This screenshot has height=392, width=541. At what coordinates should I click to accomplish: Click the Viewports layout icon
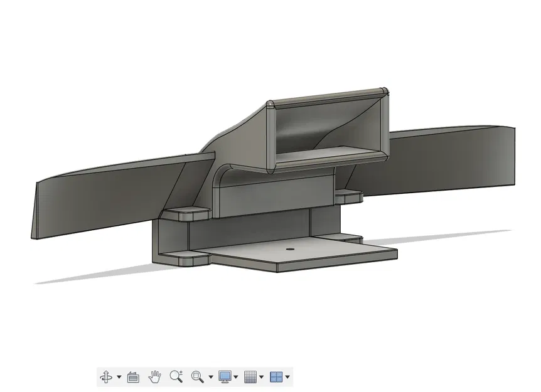(276, 377)
